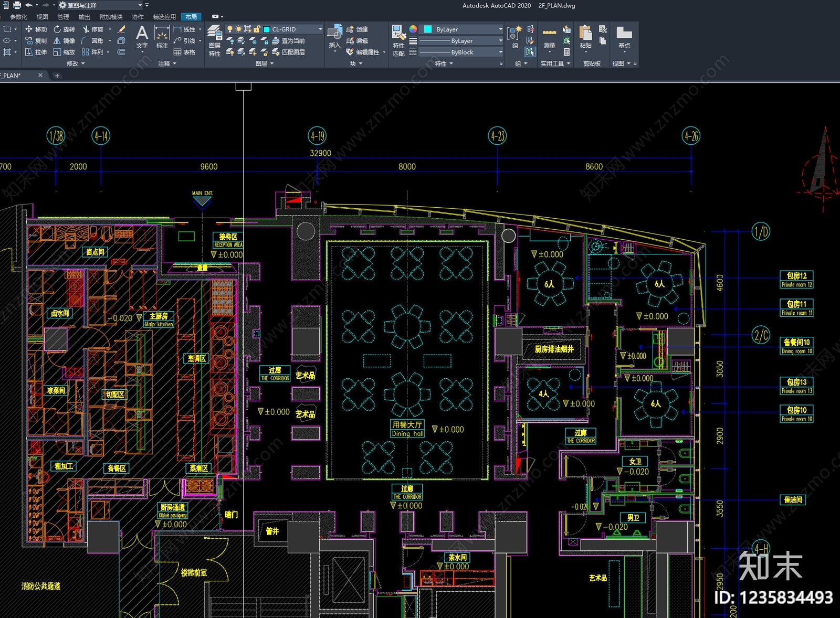Select the Trim (修剪) tool
Image resolution: width=840 pixels, height=618 pixels.
92,29
